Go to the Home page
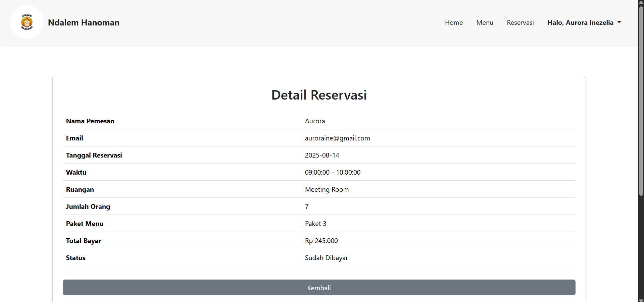This screenshot has width=644, height=302. coord(454,22)
